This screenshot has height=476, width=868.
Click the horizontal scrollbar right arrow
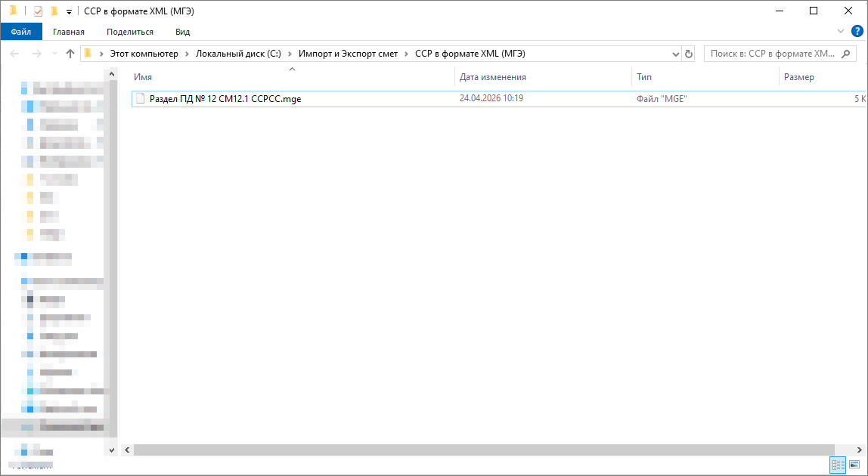pyautogui.click(x=860, y=450)
